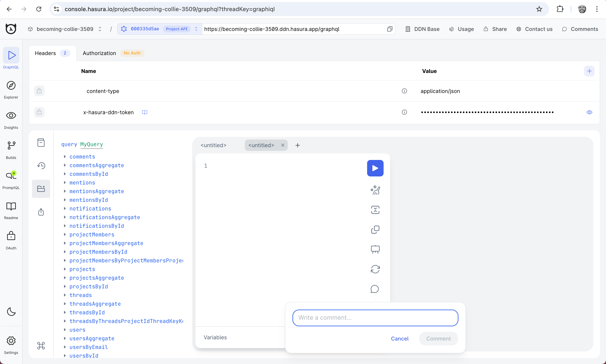
Task: Click the run query play button
Action: [375, 168]
